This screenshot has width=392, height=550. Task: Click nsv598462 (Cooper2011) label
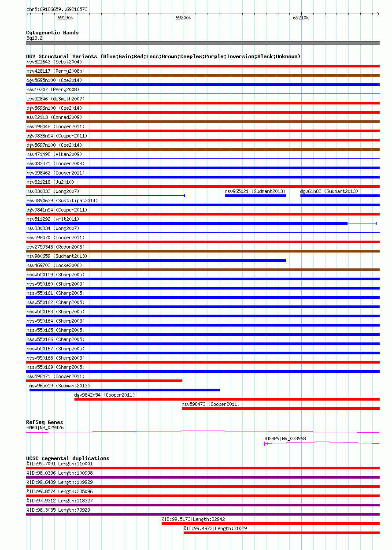tap(55, 173)
